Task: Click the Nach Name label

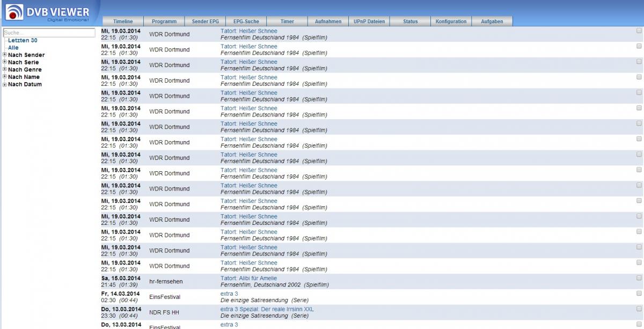Action: coord(24,77)
